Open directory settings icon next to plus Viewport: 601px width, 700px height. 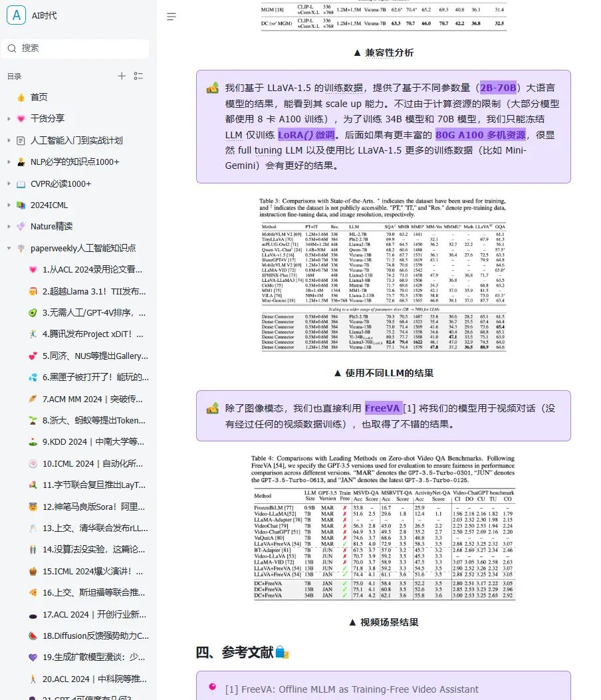pos(140,76)
